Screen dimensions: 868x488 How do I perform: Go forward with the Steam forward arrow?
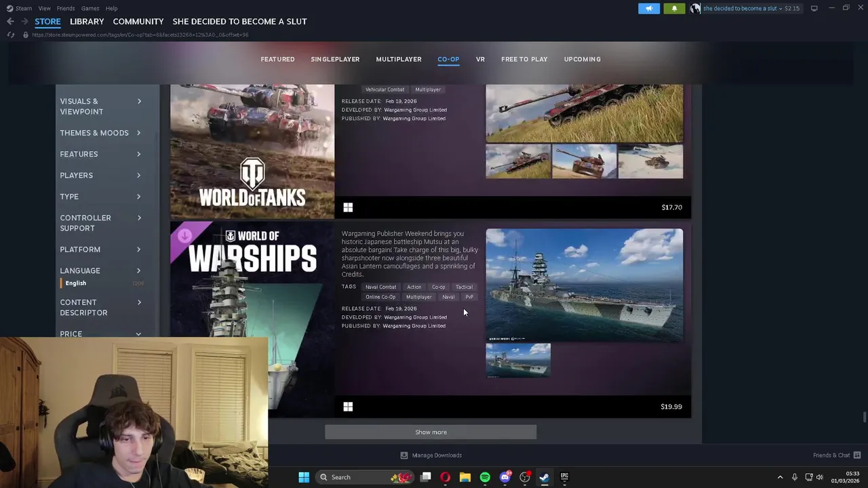(24, 22)
